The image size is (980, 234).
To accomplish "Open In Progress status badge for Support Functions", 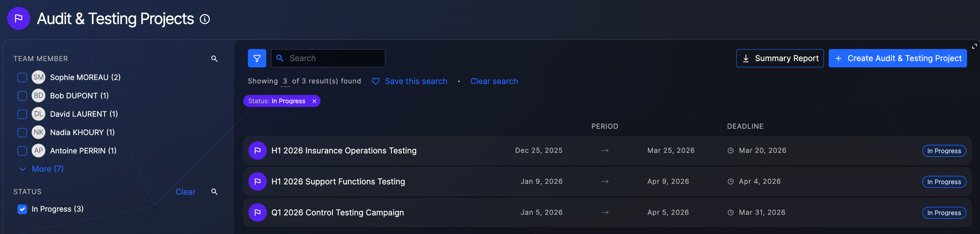I will [944, 182].
